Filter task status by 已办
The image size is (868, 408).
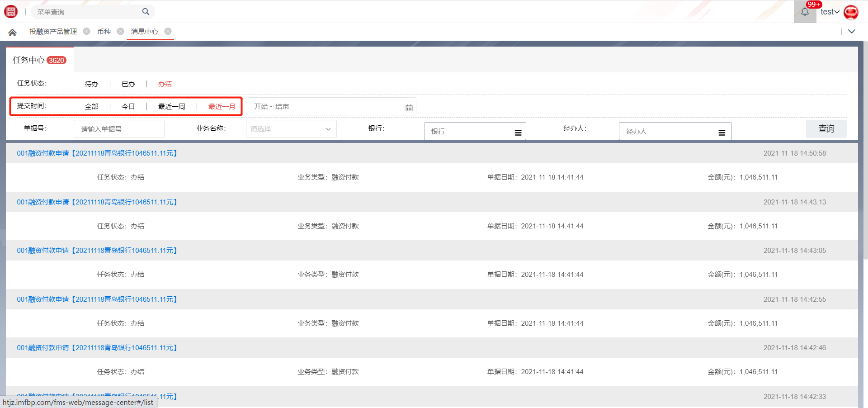128,84
